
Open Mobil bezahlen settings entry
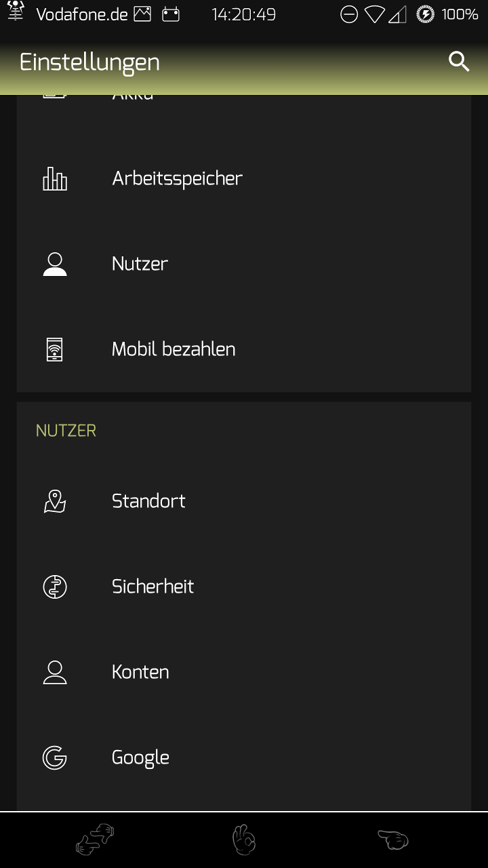pos(174,349)
